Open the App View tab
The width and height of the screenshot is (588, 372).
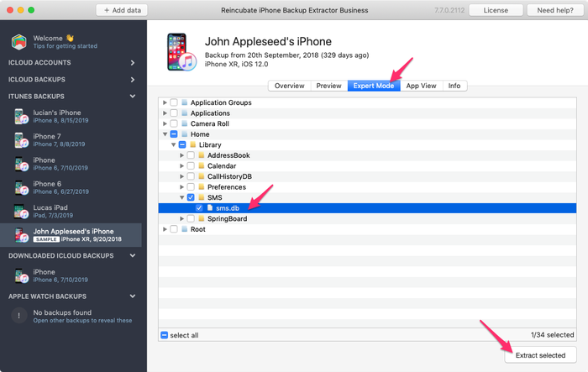tap(421, 86)
